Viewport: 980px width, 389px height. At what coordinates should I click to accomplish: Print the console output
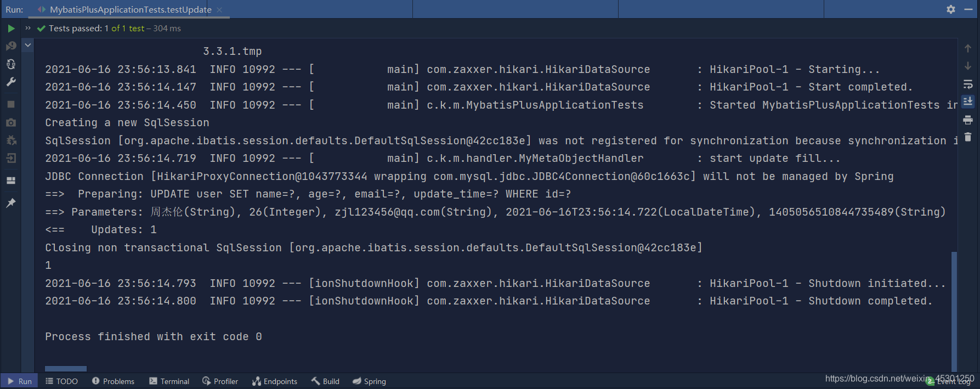[x=968, y=120]
